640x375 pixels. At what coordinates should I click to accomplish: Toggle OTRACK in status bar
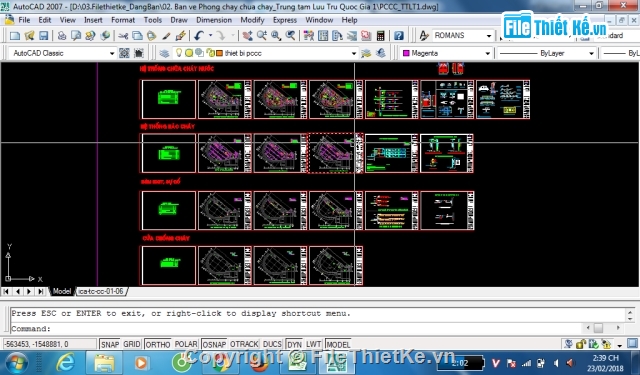pos(244,344)
